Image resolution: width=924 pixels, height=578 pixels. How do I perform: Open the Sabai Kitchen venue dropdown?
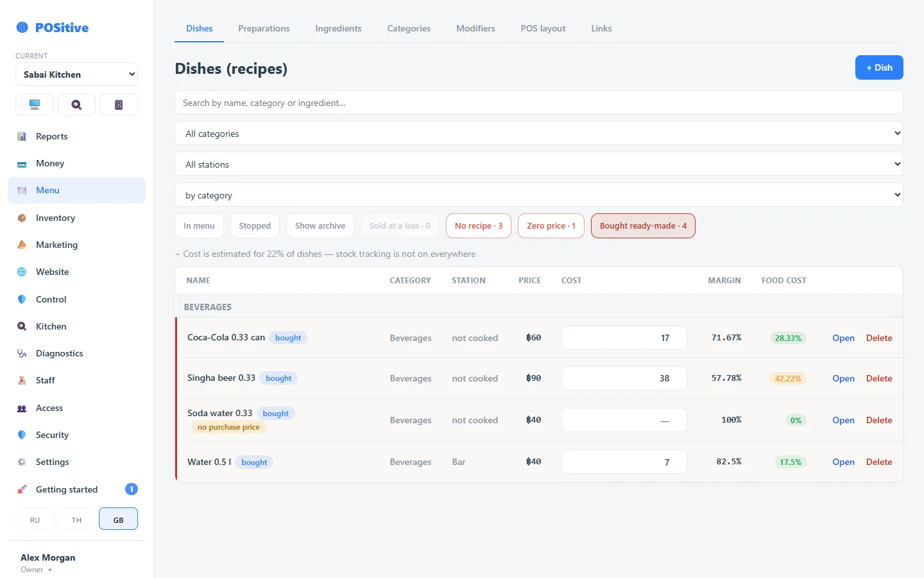pyautogui.click(x=76, y=74)
